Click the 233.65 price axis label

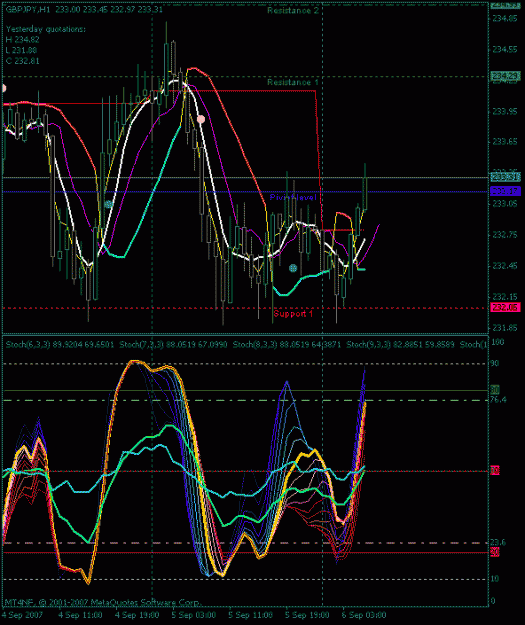coord(505,142)
